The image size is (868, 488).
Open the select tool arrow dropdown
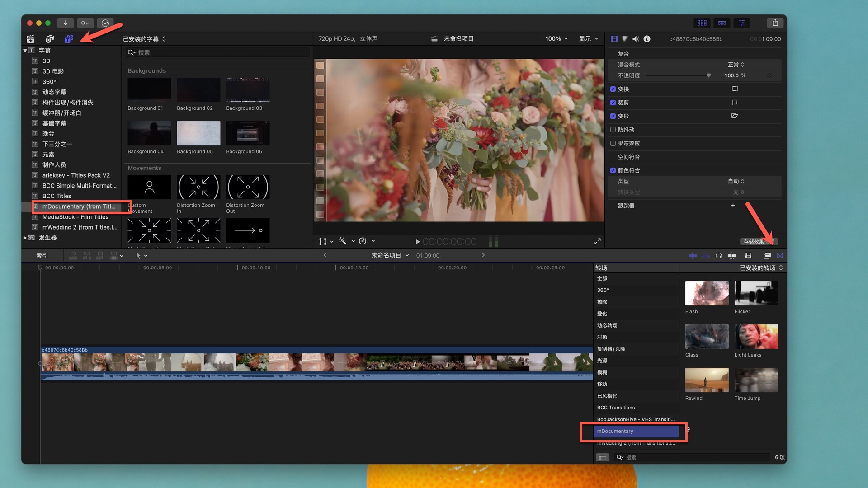pos(142,256)
